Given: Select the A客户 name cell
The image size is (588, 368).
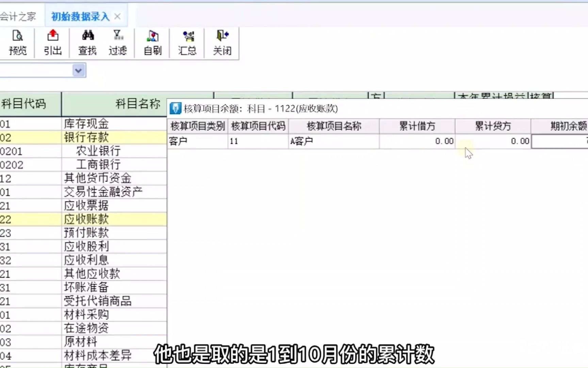Looking at the screenshot, I should 334,141.
